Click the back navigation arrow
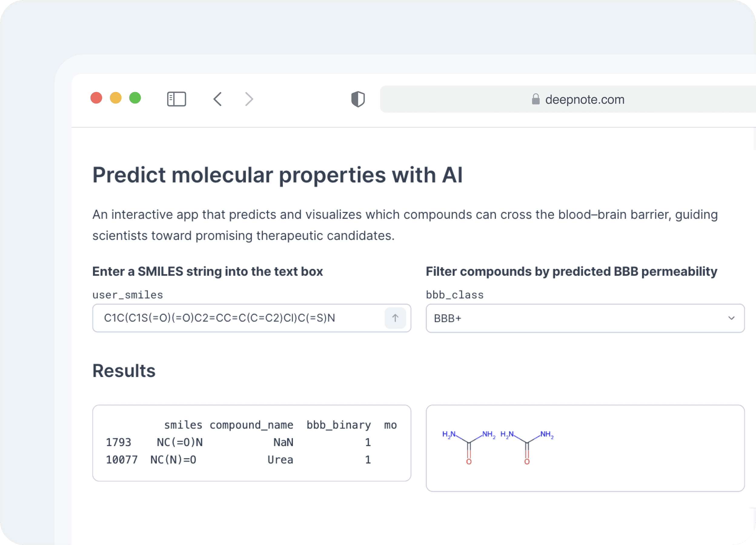Viewport: 756px width, 545px height. click(217, 99)
